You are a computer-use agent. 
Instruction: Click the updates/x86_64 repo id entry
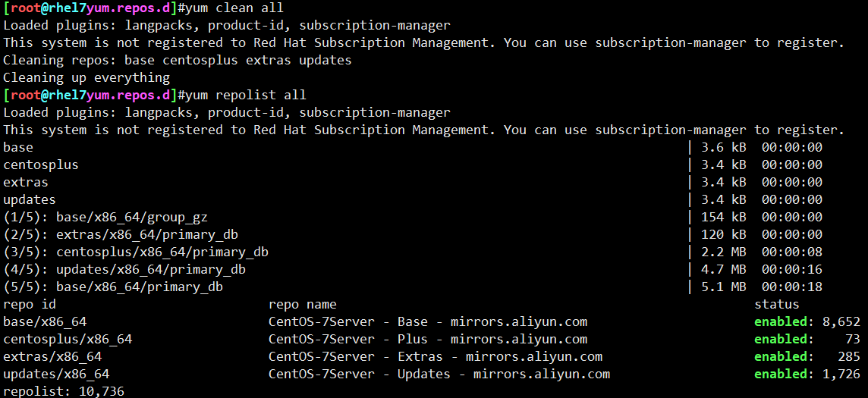tap(56, 374)
